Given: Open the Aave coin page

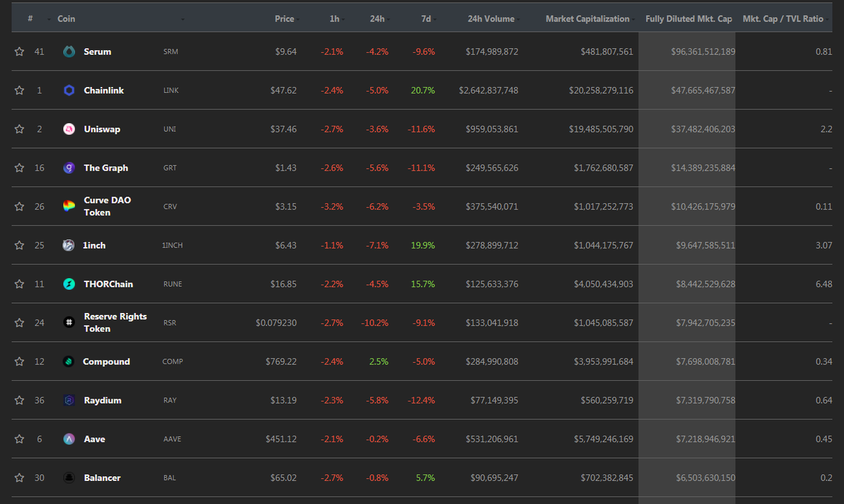Looking at the screenshot, I should pyautogui.click(x=94, y=439).
